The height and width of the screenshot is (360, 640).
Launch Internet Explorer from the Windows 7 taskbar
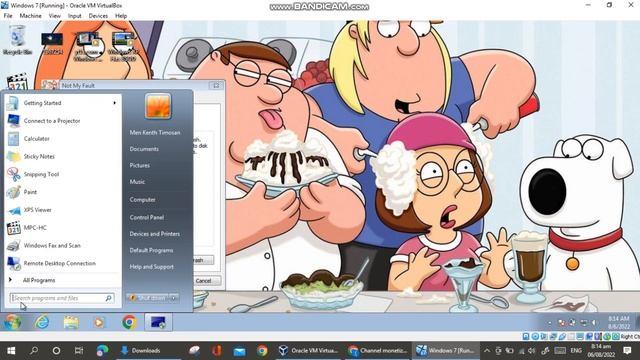point(42,322)
